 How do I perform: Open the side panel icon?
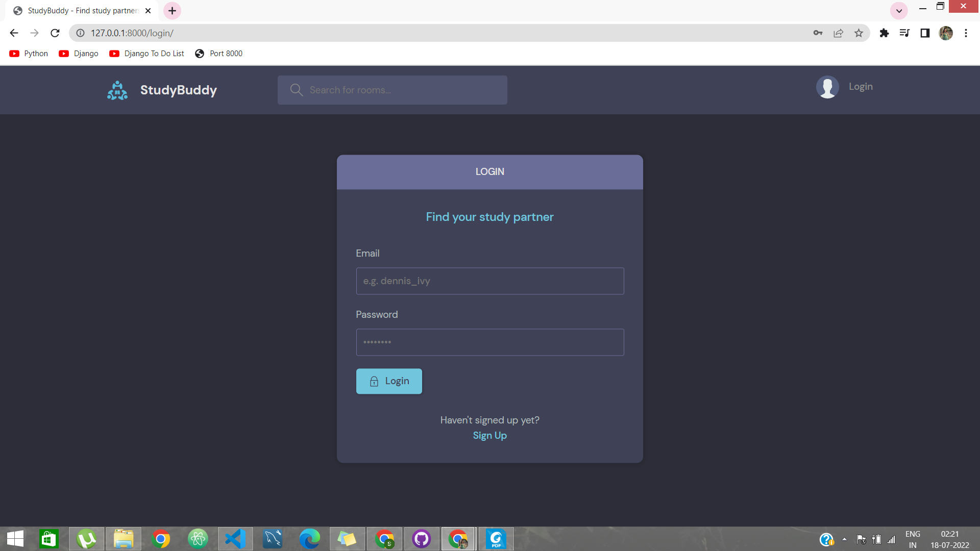point(925,33)
